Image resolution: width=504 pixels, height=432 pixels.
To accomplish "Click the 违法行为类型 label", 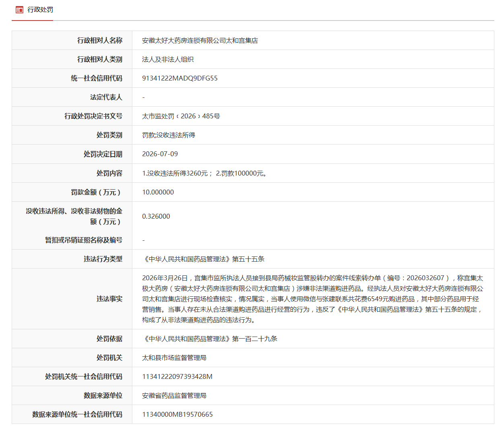I will [103, 259].
